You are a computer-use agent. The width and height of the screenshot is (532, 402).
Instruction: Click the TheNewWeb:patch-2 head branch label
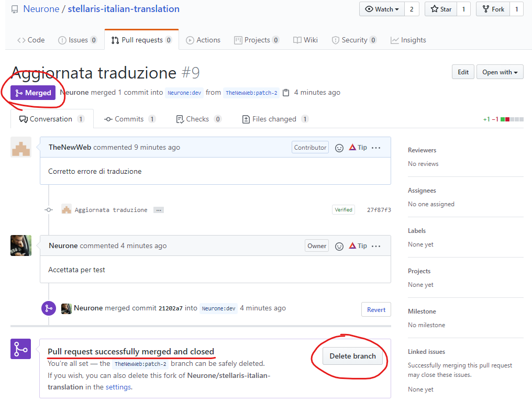tap(251, 93)
